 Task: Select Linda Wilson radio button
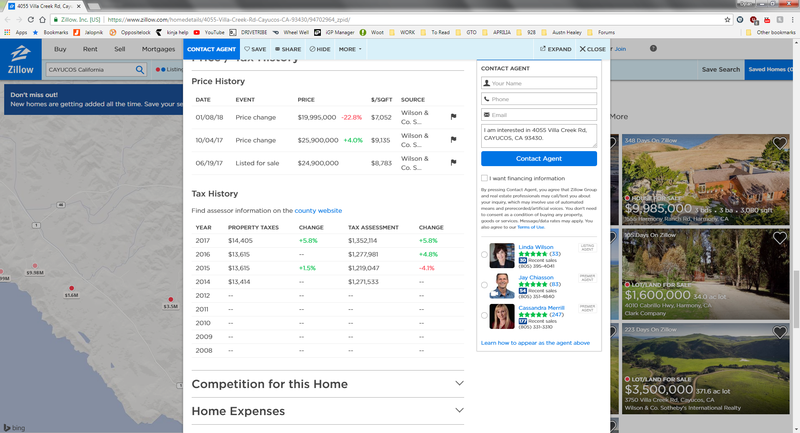484,254
